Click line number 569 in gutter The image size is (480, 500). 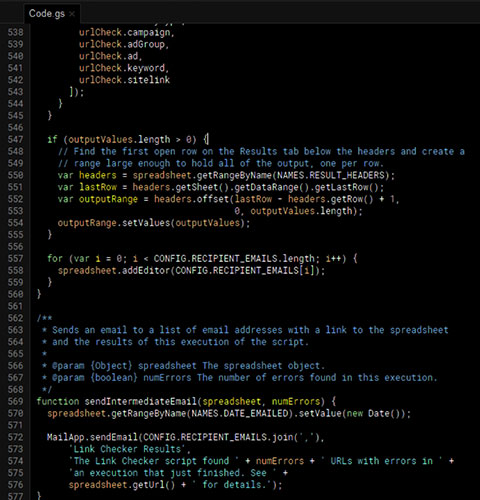tap(16, 401)
